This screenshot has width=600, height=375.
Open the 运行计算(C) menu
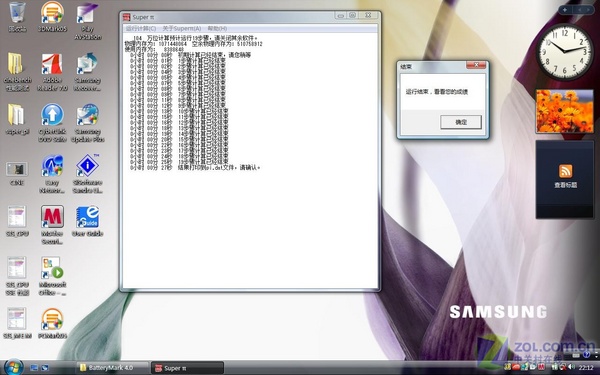(x=141, y=28)
